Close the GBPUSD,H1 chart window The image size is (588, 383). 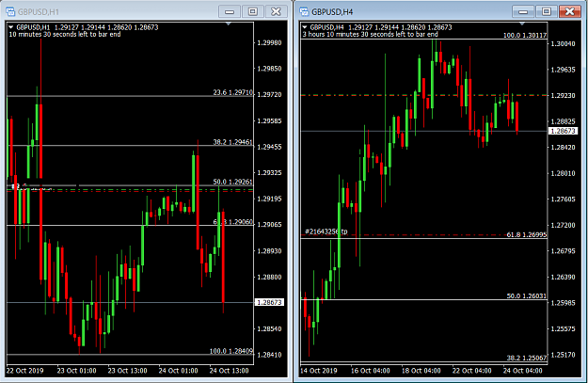click(276, 11)
